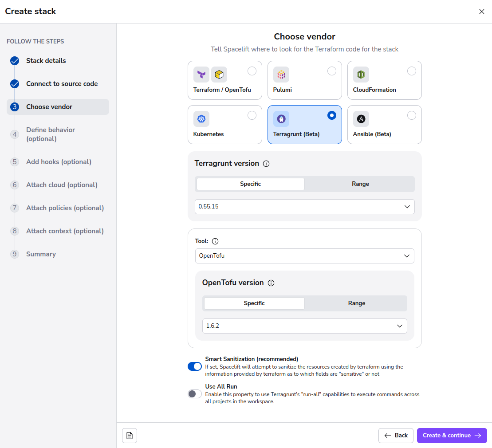Disable Smart Sanitization toggle
Image resolution: width=492 pixels, height=448 pixels.
point(194,366)
